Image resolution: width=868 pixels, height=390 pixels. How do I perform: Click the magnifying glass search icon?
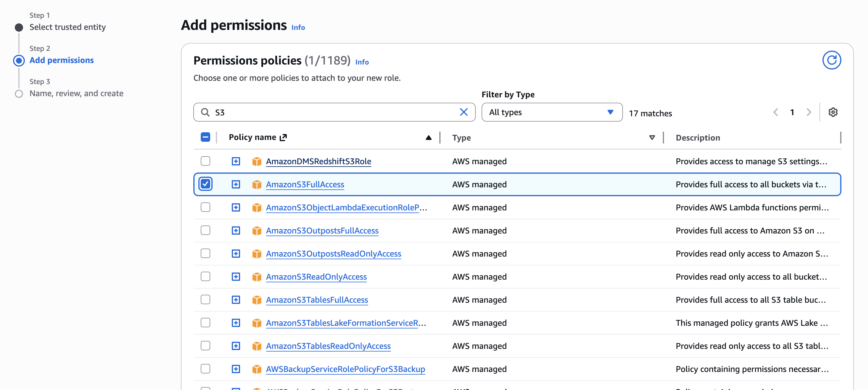coord(205,112)
